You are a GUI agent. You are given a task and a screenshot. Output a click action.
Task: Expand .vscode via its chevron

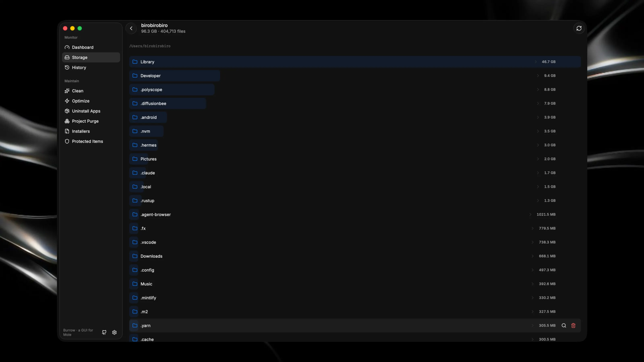533,242
